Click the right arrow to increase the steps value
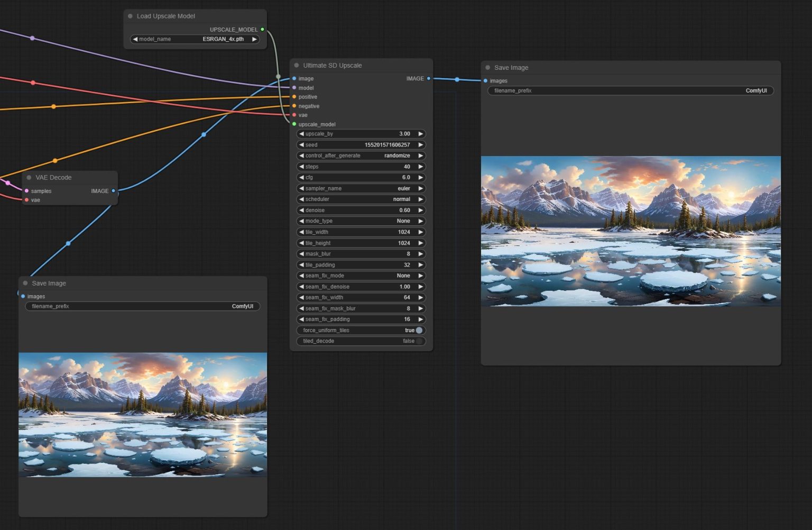Screen dimensions: 812x530 point(420,166)
